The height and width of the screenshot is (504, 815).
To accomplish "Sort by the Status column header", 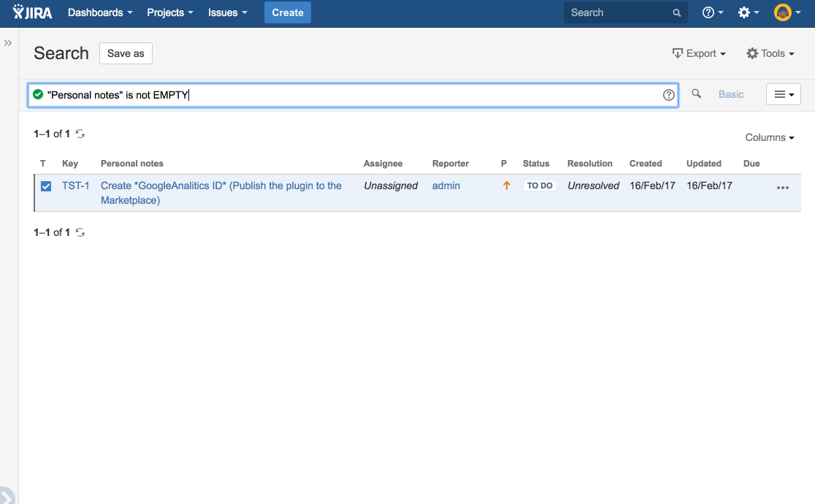I will click(536, 164).
